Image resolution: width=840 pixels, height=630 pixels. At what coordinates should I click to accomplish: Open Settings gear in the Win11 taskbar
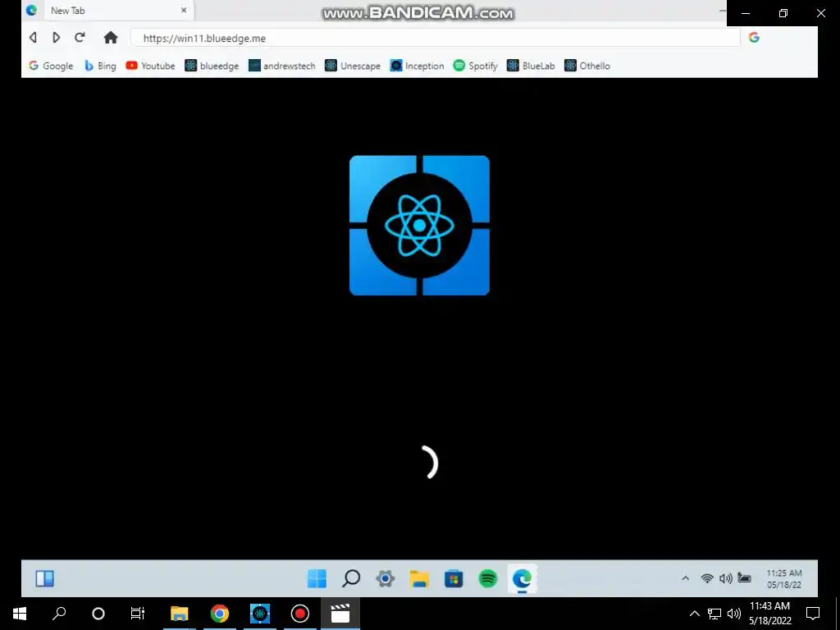click(386, 578)
